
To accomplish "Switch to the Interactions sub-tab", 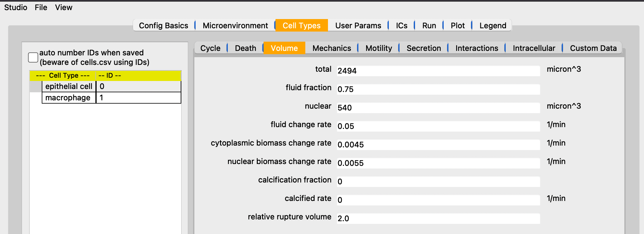I will pyautogui.click(x=477, y=48).
